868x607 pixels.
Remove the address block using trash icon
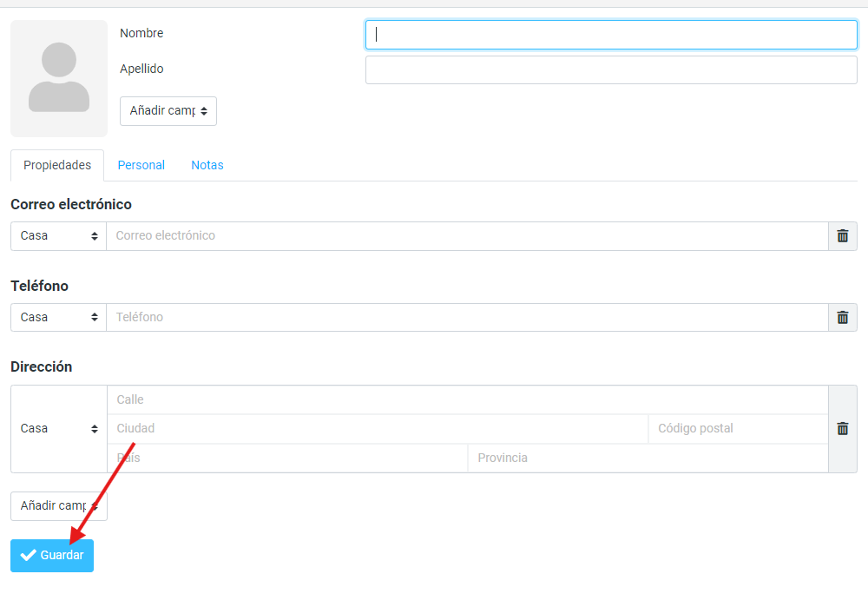842,429
